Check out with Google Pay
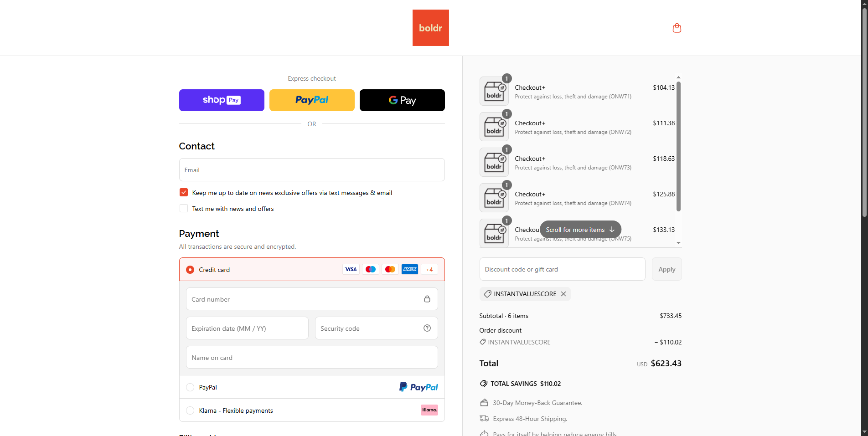The height and width of the screenshot is (436, 868). 402,100
